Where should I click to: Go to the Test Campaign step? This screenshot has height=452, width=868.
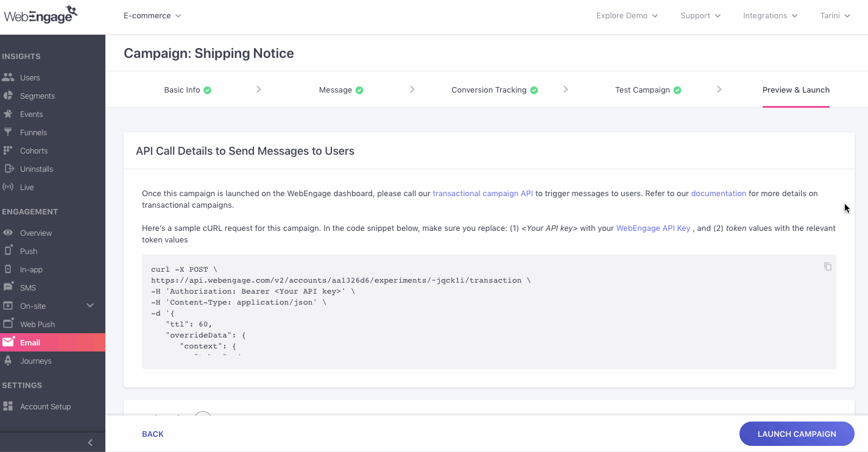(x=643, y=90)
